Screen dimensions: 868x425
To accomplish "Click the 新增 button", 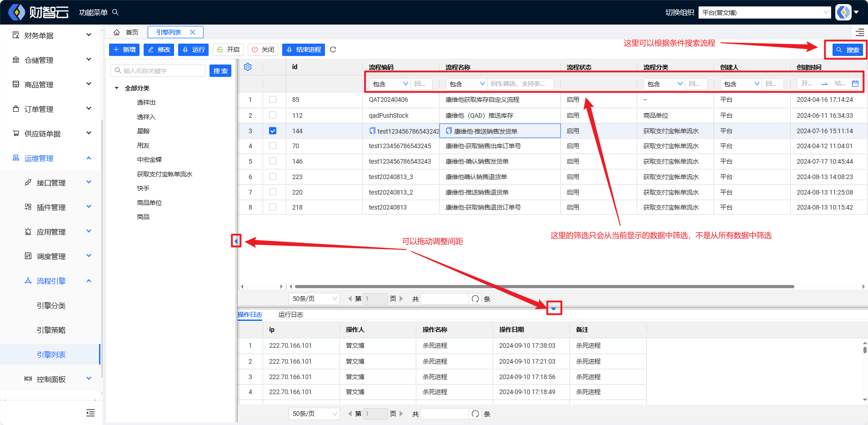I will 125,50.
